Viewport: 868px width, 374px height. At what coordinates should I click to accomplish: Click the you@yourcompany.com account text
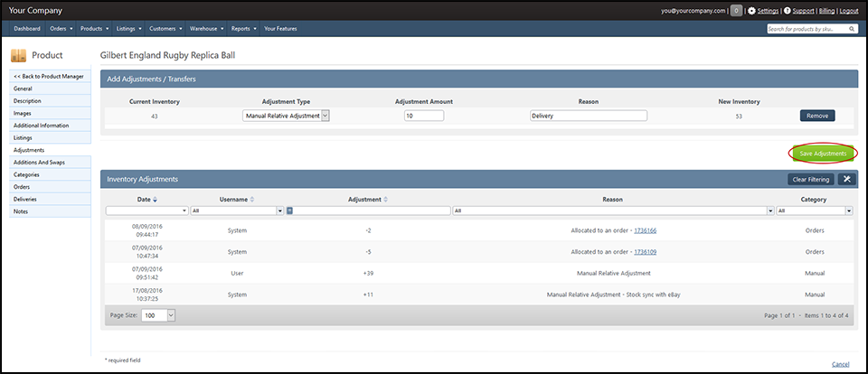(x=693, y=11)
